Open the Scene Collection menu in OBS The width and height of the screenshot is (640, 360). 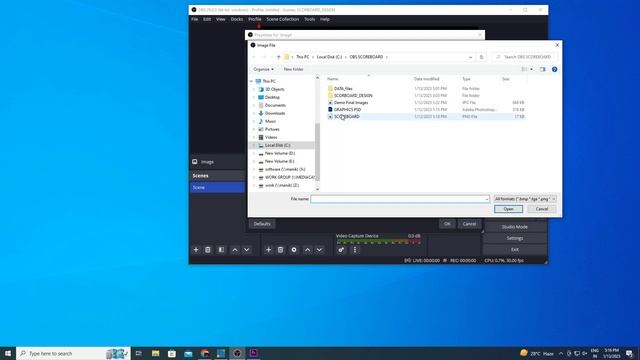pyautogui.click(x=282, y=19)
